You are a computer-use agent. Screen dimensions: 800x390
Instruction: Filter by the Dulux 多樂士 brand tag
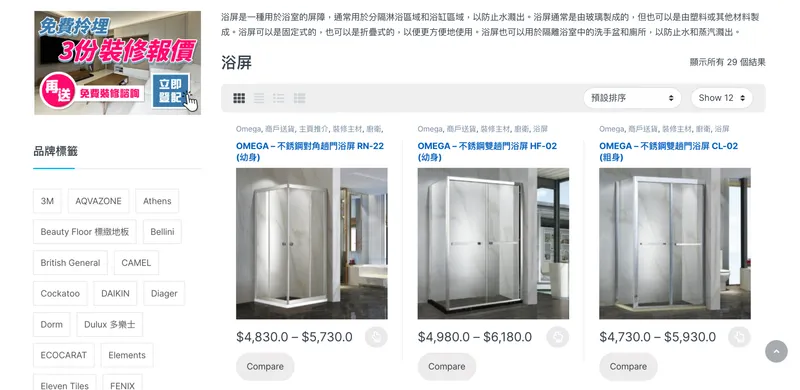click(x=110, y=325)
